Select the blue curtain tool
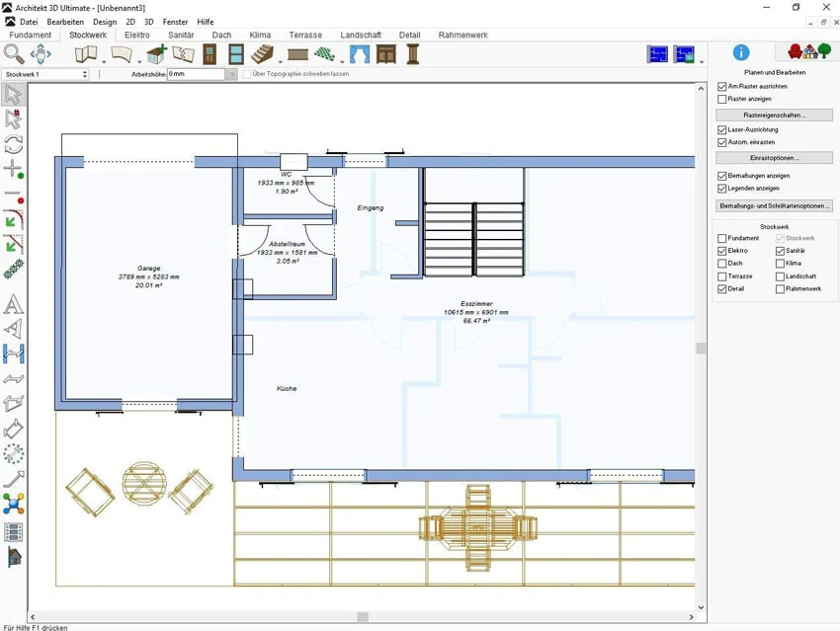840x631 pixels. click(360, 54)
